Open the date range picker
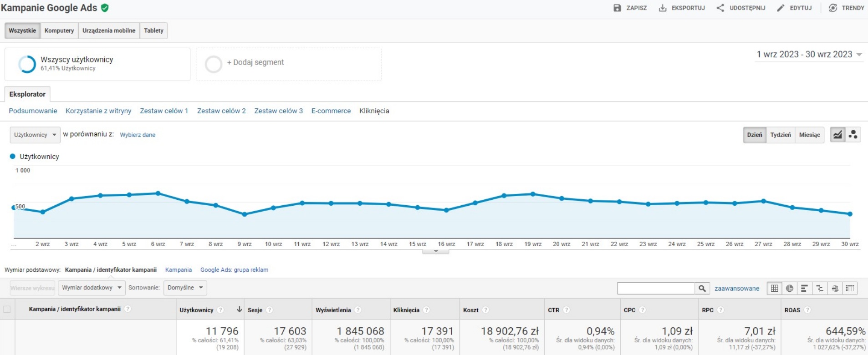The image size is (868, 355). click(x=809, y=55)
